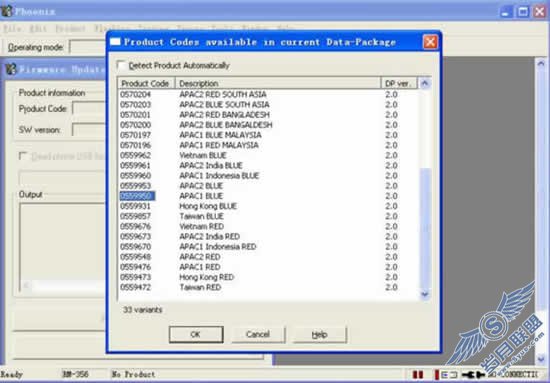The width and height of the screenshot is (550, 383).
Task: Open the File menu
Action: [12, 29]
